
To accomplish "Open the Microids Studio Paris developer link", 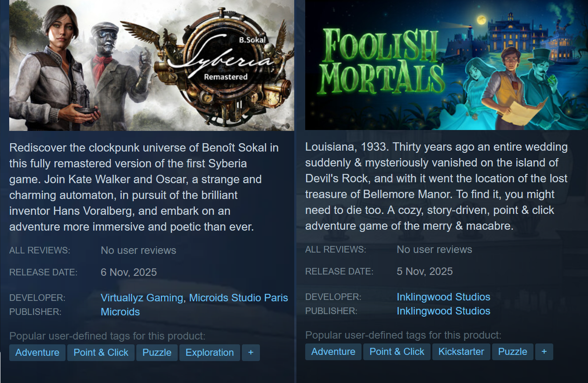I will [x=238, y=298].
